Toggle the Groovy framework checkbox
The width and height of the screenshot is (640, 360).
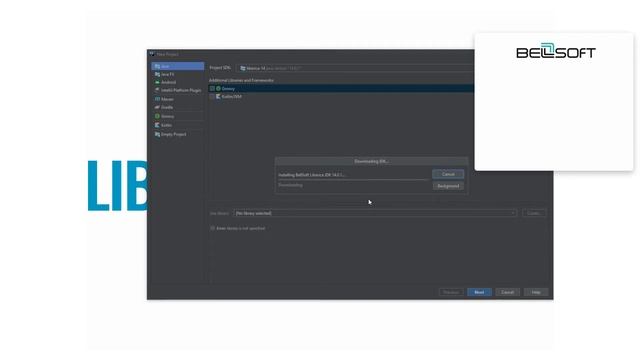(x=212, y=89)
